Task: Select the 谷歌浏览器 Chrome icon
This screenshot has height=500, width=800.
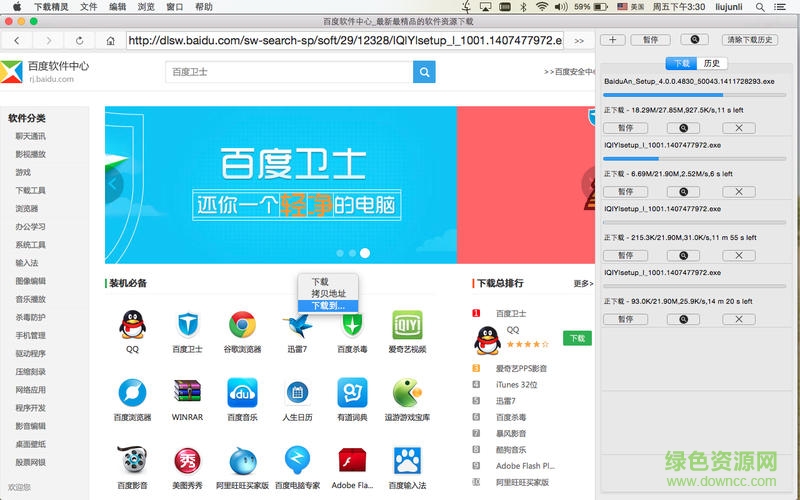Action: (x=241, y=325)
